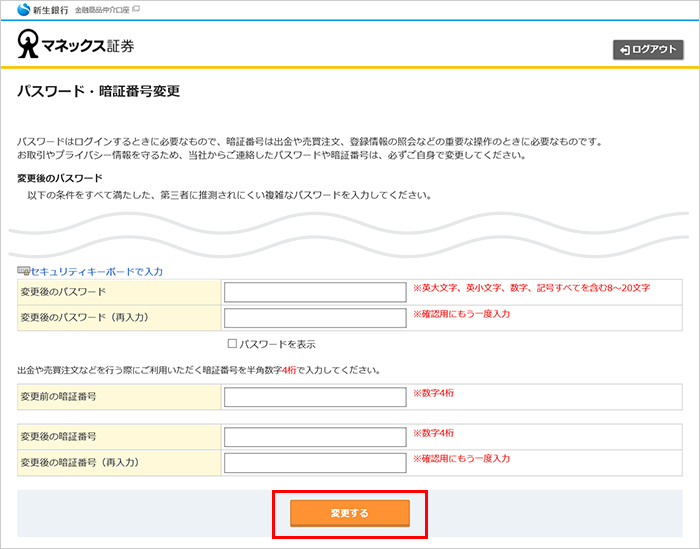This screenshot has width=700, height=549.
Task: Click the red 英大文字、英小文字 password requirement hint
Action: (x=531, y=288)
